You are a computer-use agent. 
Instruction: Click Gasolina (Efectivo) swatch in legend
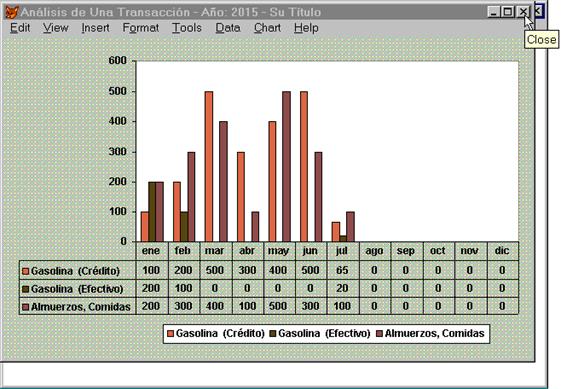[273, 334]
